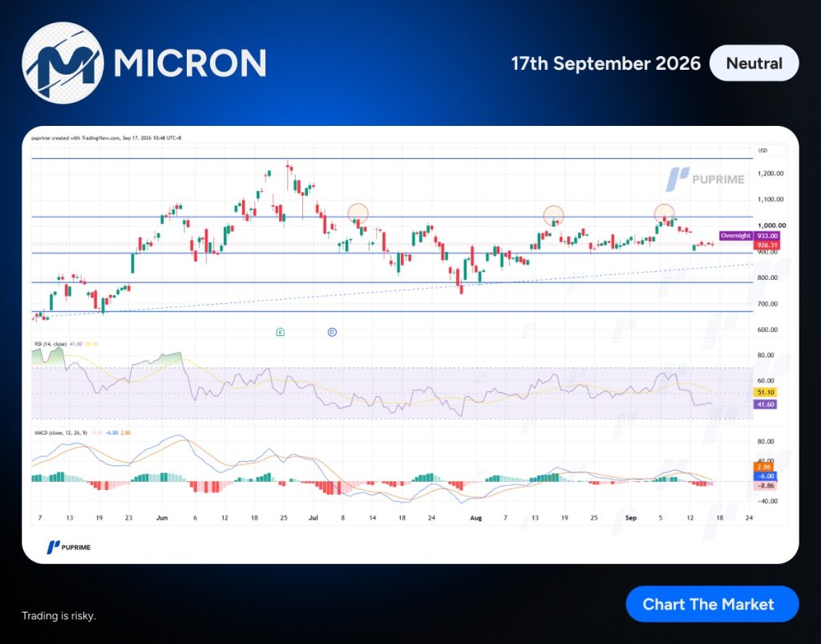Click the 1,200.00 price axis label
Screen dimensions: 821x644
coord(770,173)
